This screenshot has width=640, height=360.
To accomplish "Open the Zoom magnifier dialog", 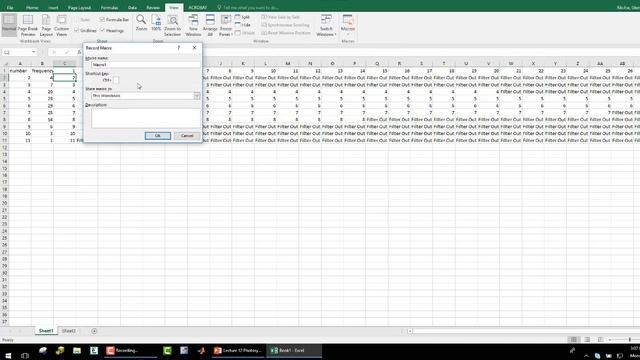I will click(x=141, y=23).
